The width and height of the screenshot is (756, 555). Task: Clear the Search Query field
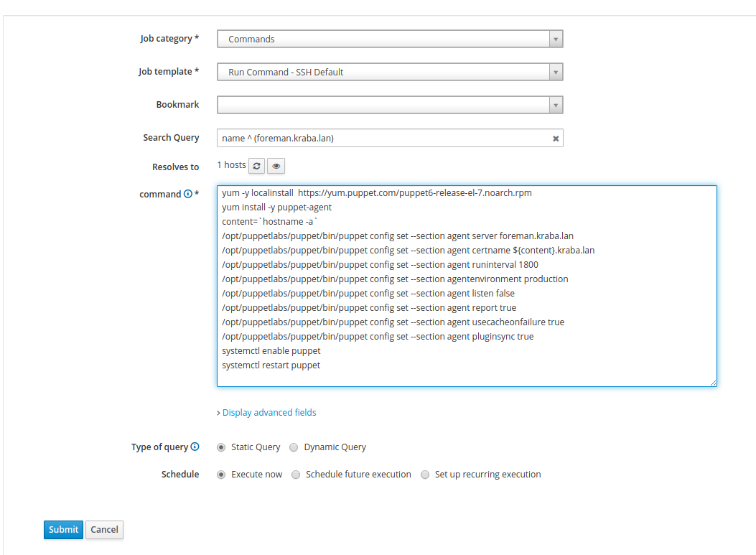point(556,139)
